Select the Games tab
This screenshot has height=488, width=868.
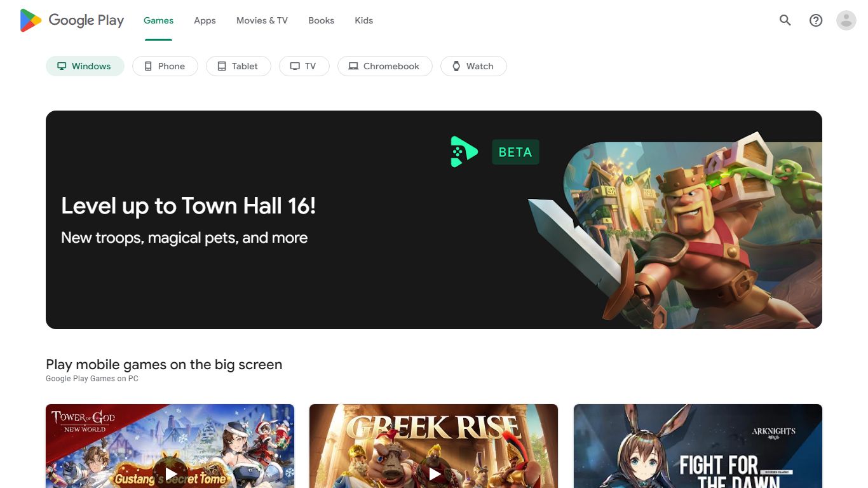(x=158, y=20)
